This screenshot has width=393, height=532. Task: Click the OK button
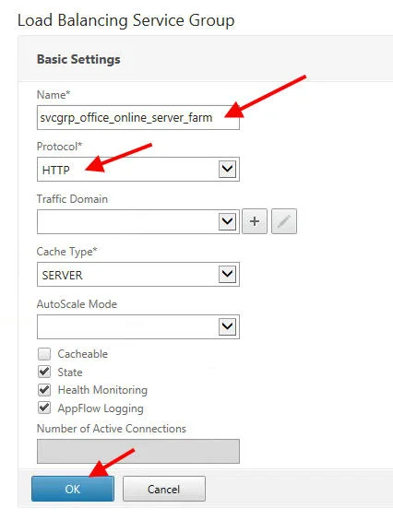73,489
